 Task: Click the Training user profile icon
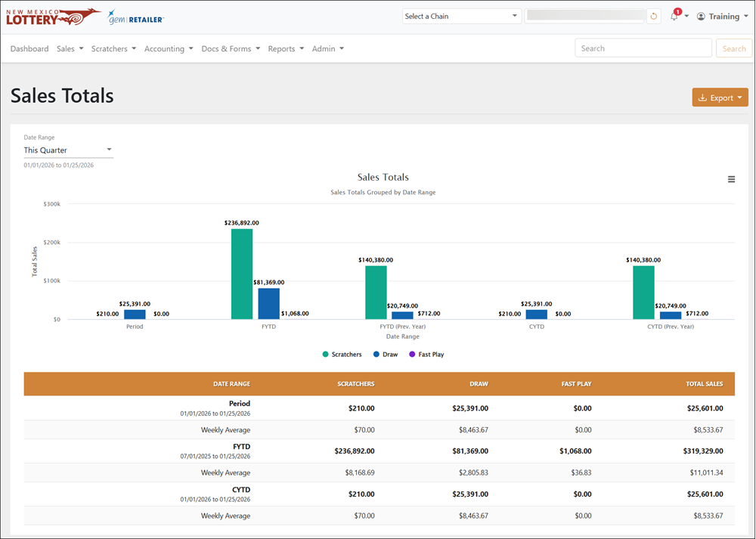point(701,17)
